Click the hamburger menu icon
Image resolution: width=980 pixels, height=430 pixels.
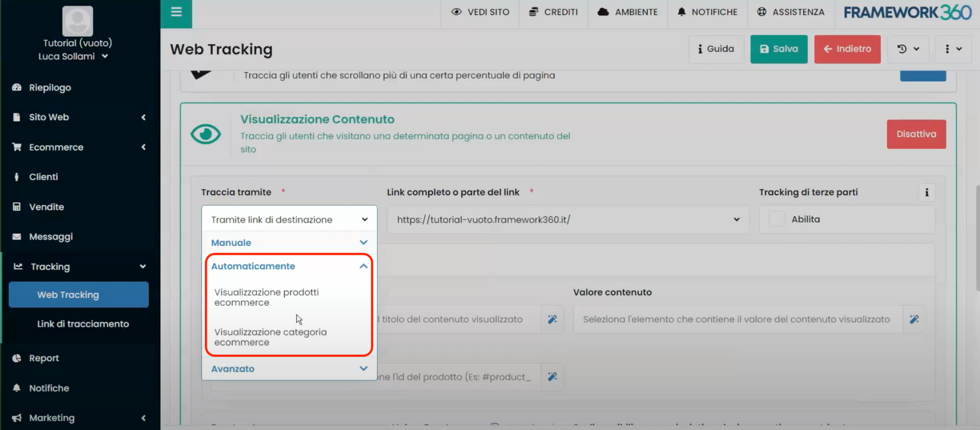point(176,12)
